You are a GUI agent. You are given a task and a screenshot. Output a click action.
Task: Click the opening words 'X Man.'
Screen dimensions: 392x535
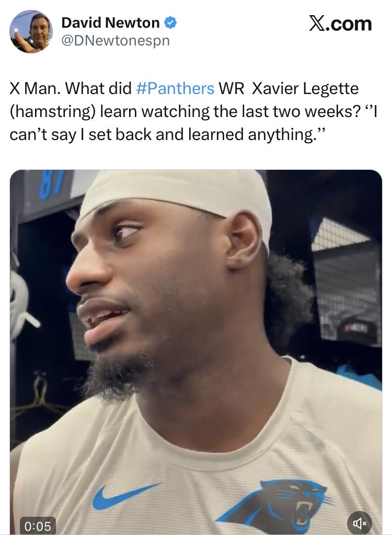[x=35, y=88]
